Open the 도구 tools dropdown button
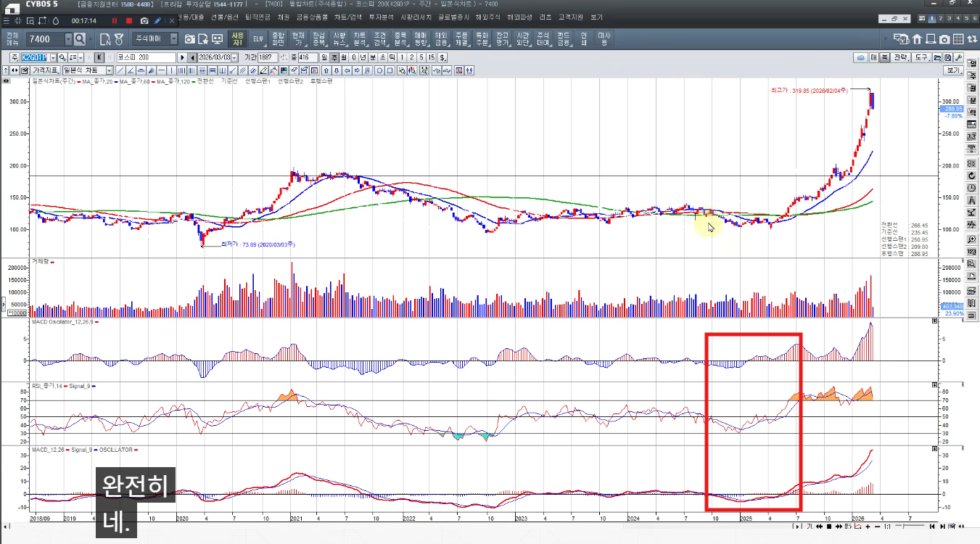The width and height of the screenshot is (980, 544). coord(921,57)
